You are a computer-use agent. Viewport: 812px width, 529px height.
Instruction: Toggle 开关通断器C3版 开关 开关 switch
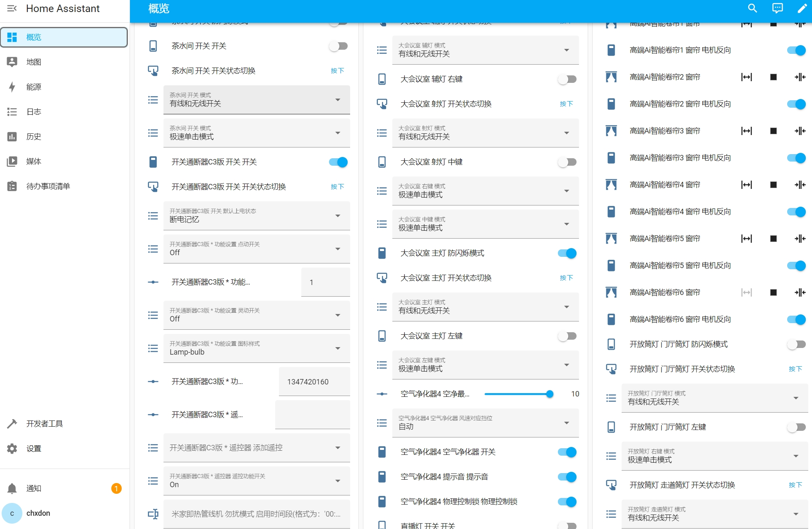point(338,162)
